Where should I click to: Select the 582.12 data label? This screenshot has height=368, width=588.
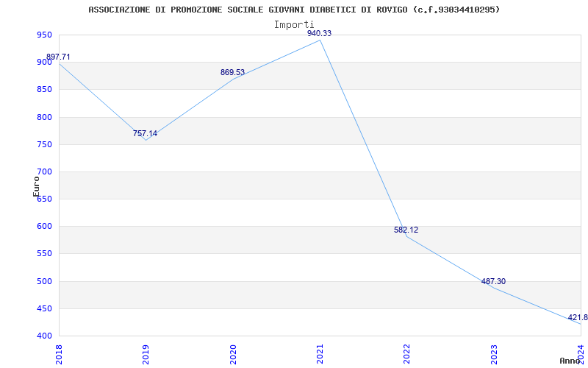point(406,230)
